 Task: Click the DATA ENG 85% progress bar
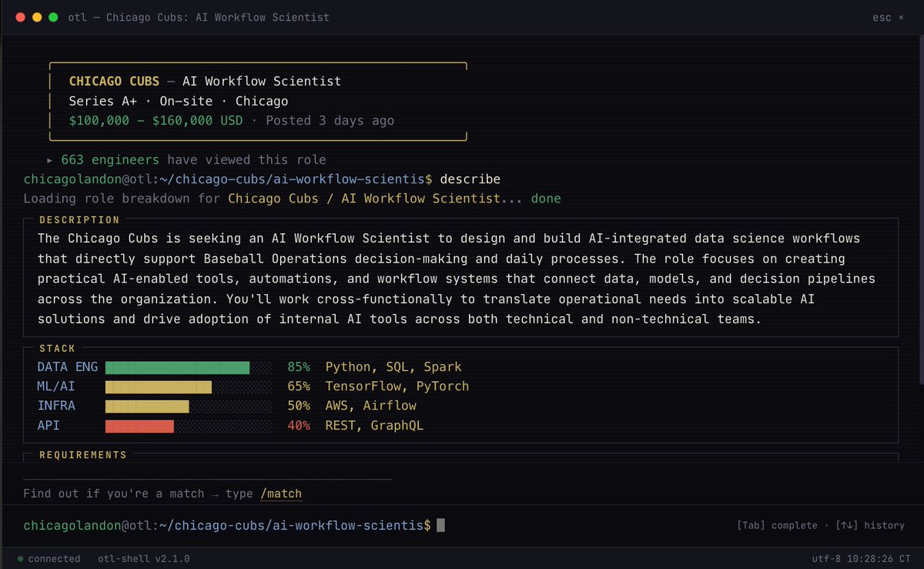[189, 367]
